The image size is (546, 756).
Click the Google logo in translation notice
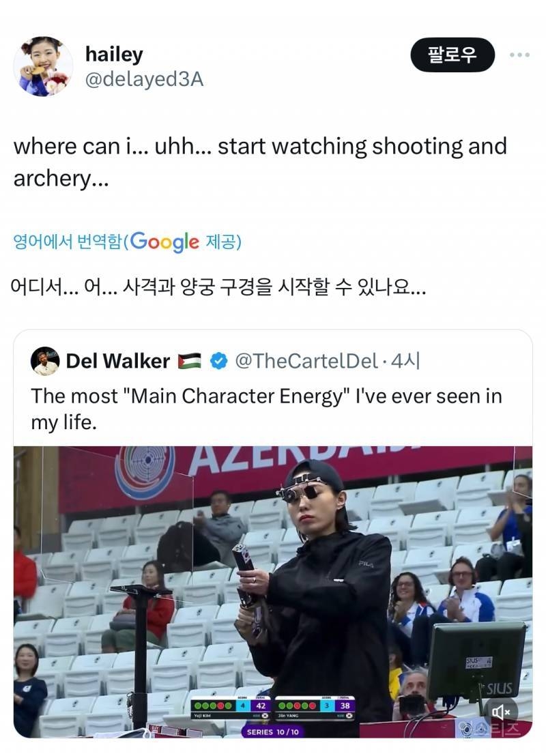click(x=164, y=242)
